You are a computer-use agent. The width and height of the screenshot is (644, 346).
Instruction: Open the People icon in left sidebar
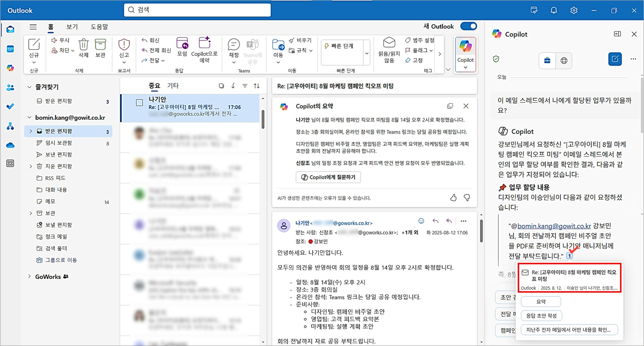[10, 87]
